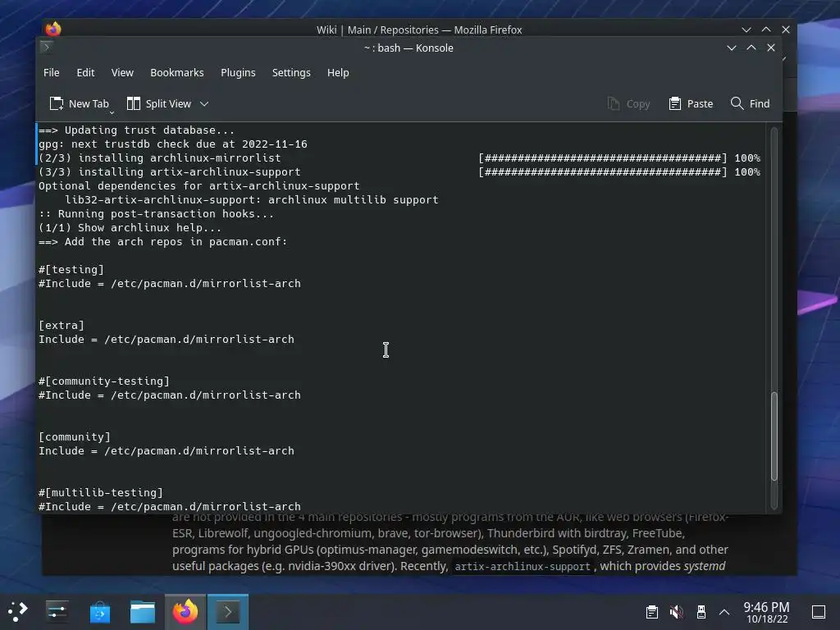Expand the Split View dropdown chevron

pos(204,104)
